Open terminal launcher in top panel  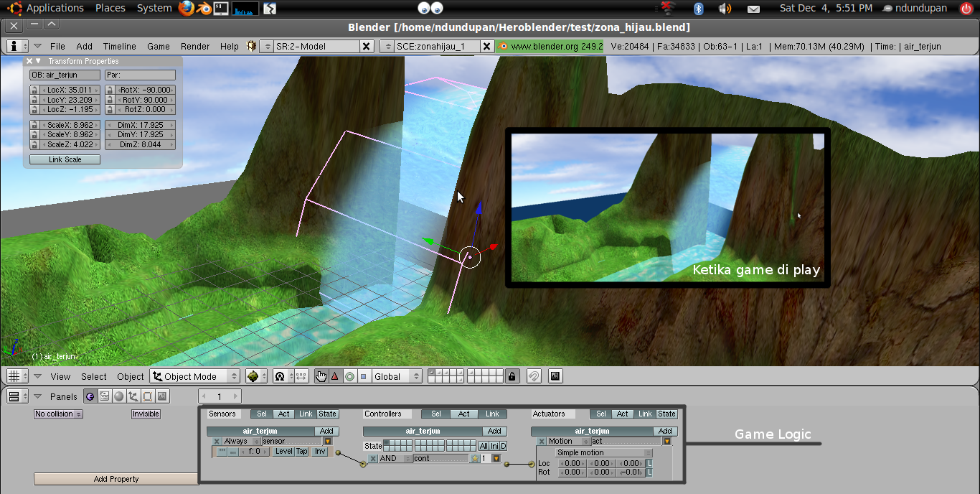221,9
